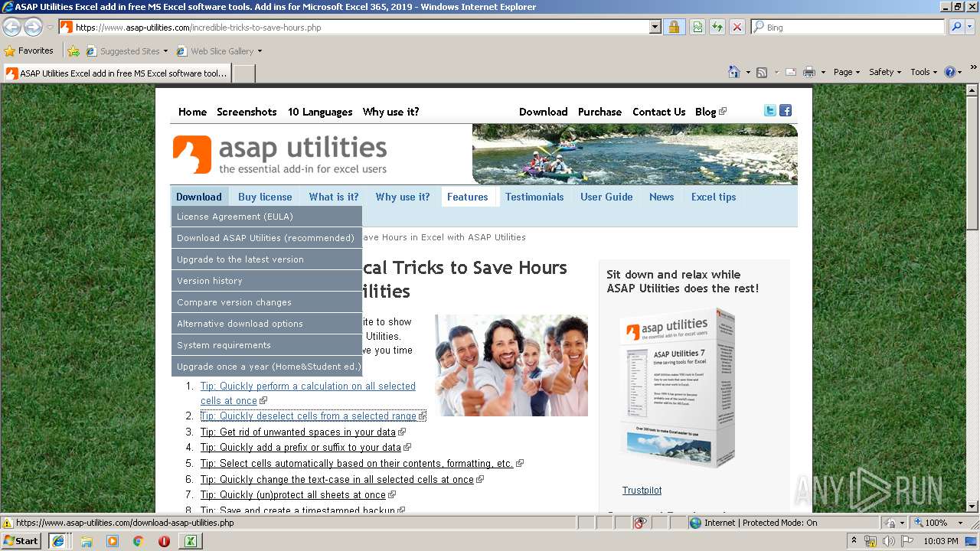
Task: Click the Windows Start button
Action: point(21,540)
